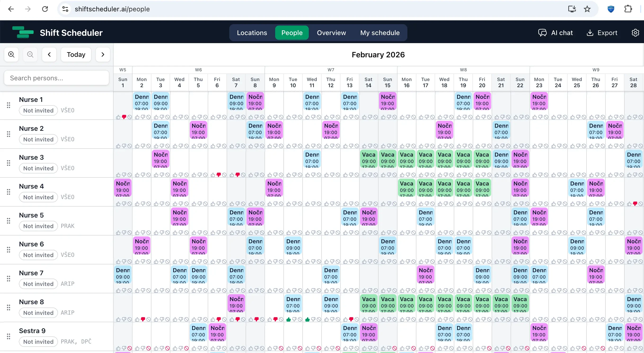This screenshot has width=644, height=353.
Task: Click the Search persons field
Action: pyautogui.click(x=57, y=78)
